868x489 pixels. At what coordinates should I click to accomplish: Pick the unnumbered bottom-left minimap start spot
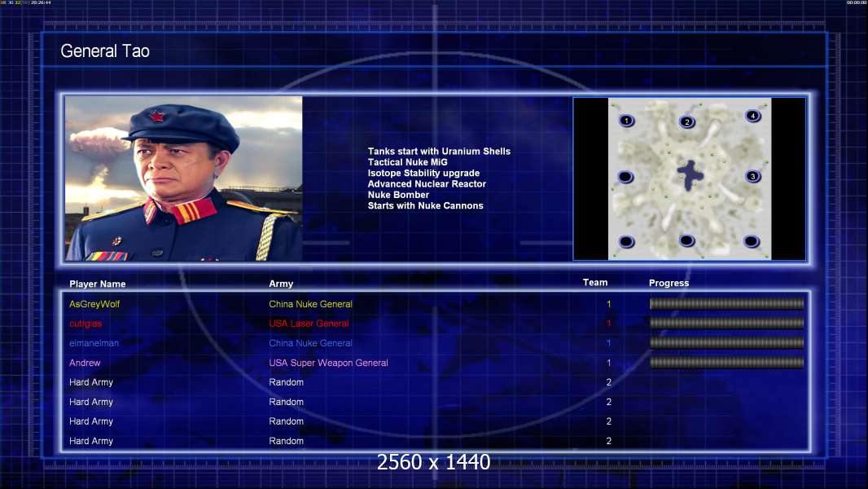pyautogui.click(x=626, y=241)
